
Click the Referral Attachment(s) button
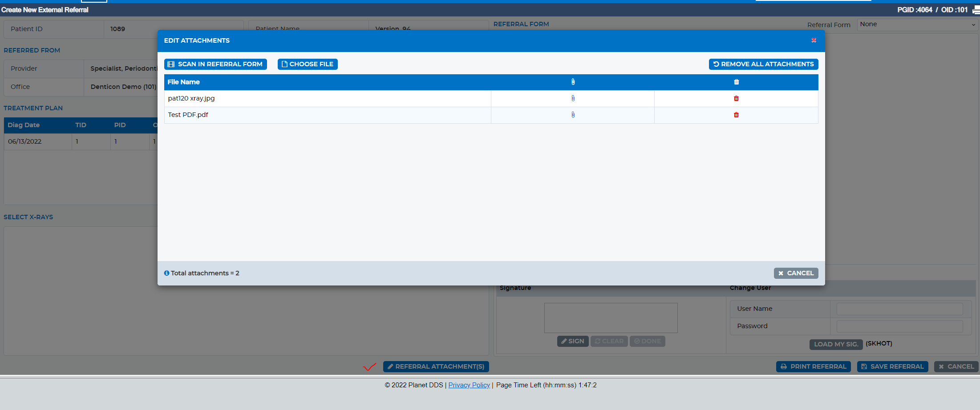click(436, 366)
